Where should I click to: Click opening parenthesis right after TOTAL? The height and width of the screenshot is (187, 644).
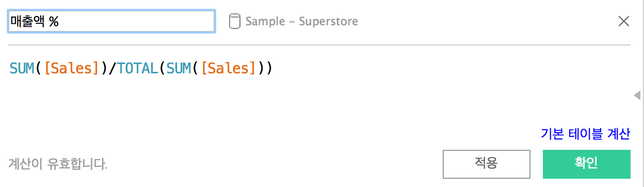(x=162, y=68)
